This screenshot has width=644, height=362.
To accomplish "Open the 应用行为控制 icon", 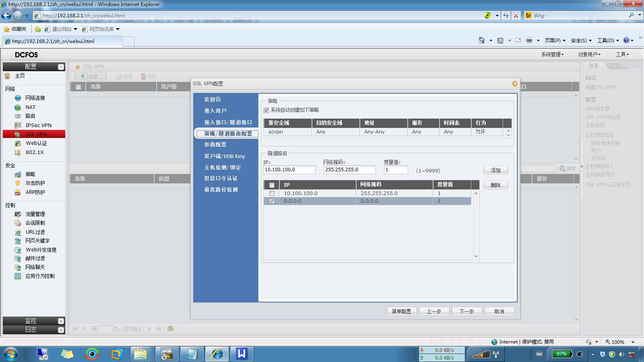I will (x=18, y=276).
